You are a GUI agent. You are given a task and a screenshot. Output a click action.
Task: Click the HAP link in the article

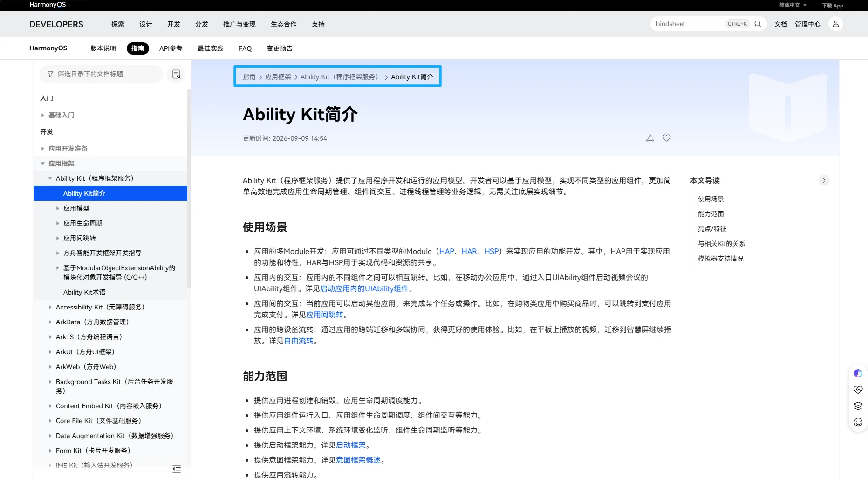click(447, 251)
